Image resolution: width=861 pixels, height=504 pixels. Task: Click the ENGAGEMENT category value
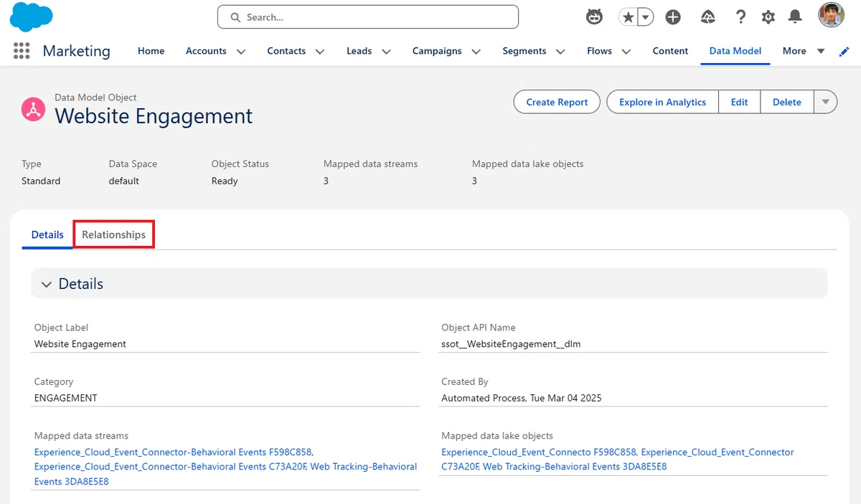66,397
